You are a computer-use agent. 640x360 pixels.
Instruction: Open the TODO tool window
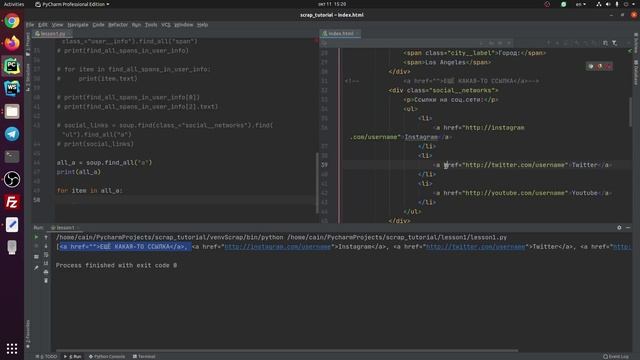47,356
